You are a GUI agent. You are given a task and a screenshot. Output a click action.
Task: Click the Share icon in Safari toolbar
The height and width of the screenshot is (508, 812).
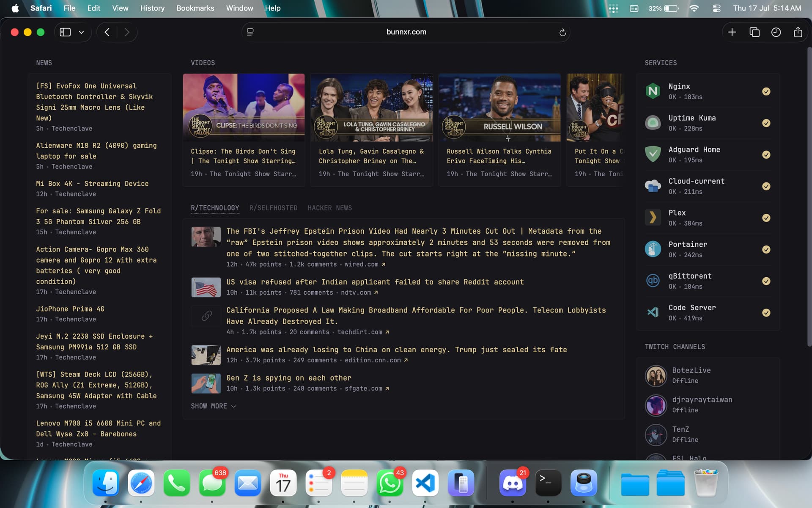798,32
